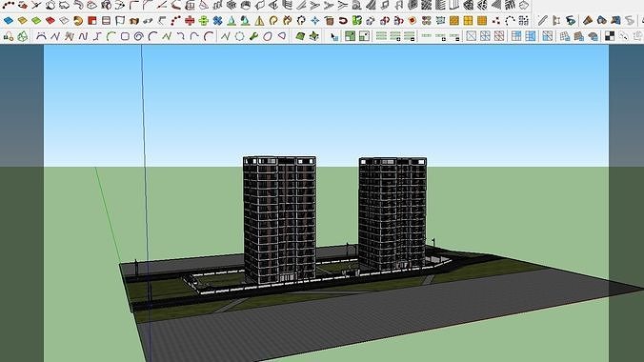Screen dimensions: 644x362
Task: Select the yellow flat tile icon
Action: (22, 21)
